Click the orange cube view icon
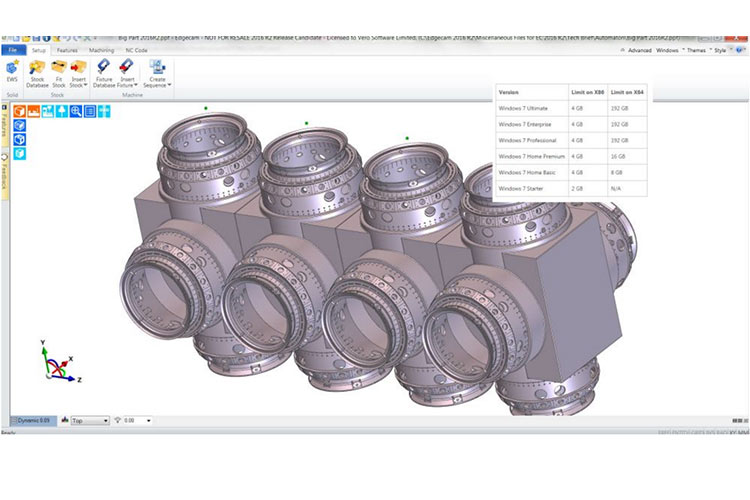 pos(19,111)
